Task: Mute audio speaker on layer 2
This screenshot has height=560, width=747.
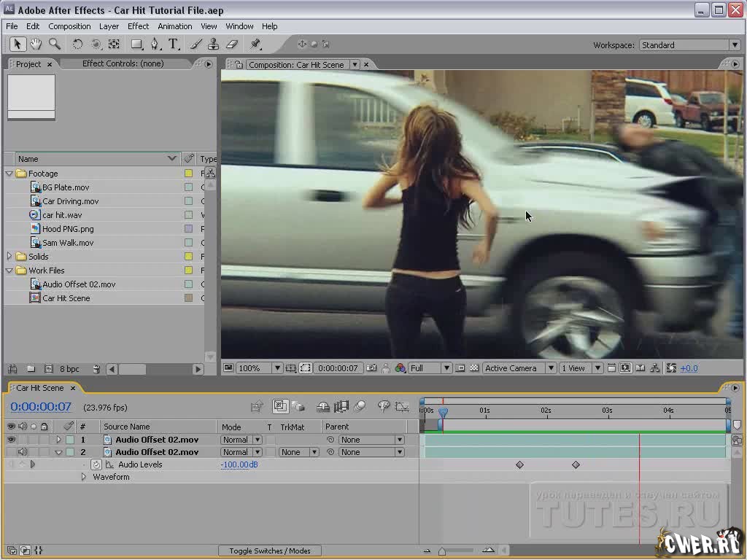Action: pyautogui.click(x=22, y=452)
